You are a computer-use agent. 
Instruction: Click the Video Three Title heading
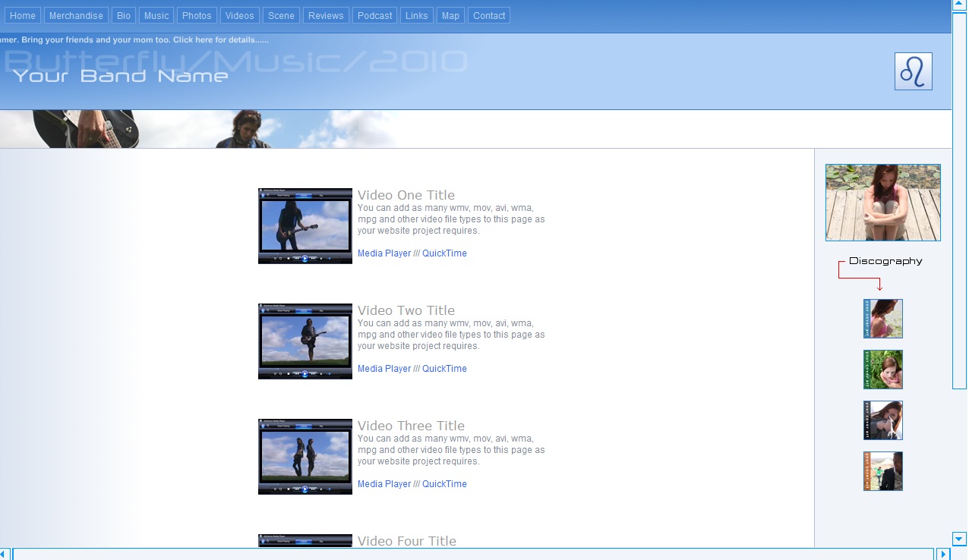(x=411, y=426)
